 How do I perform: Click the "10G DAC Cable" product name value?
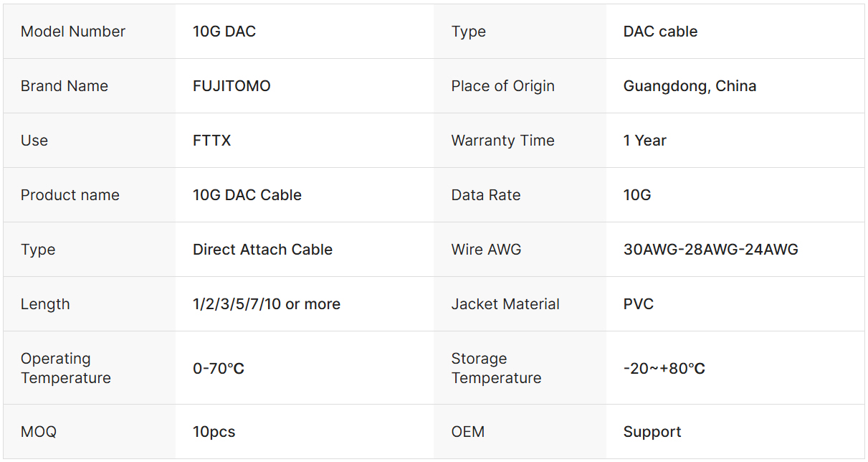pos(247,195)
